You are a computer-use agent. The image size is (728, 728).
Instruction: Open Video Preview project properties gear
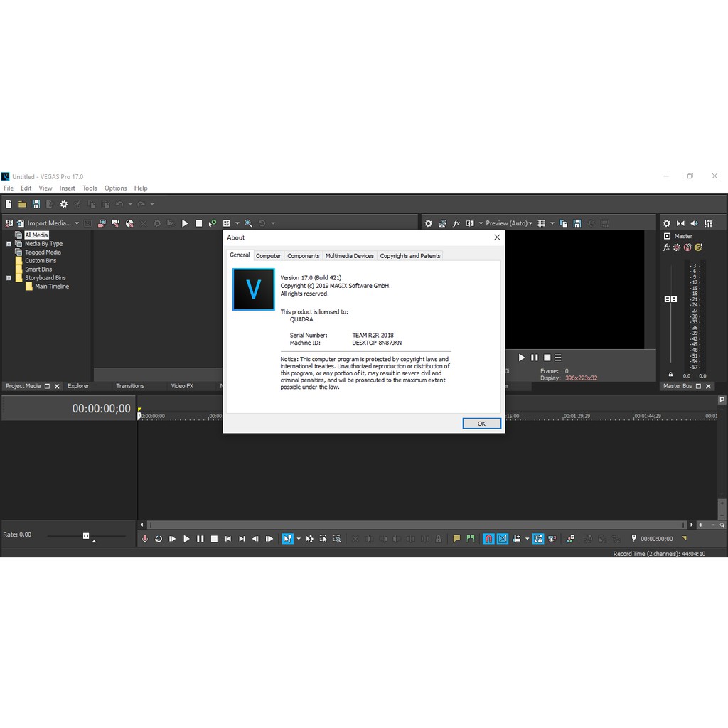[429, 223]
